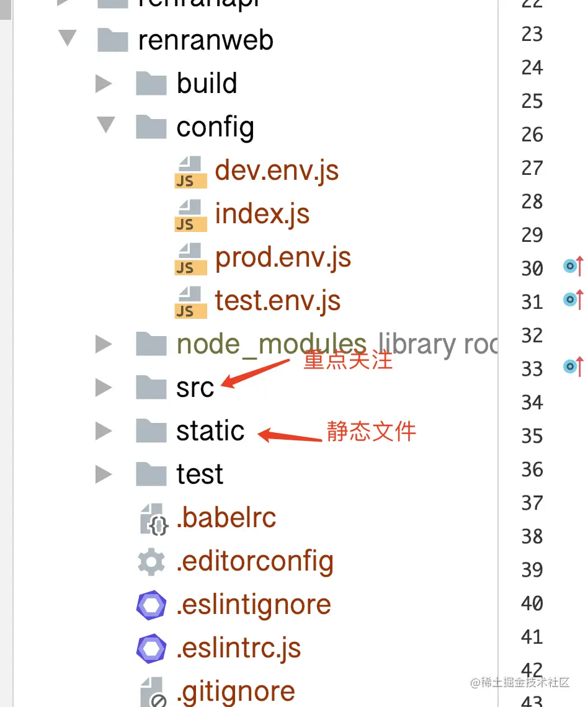
Task: Click the gutter override marker on line 33
Action: coord(572,367)
